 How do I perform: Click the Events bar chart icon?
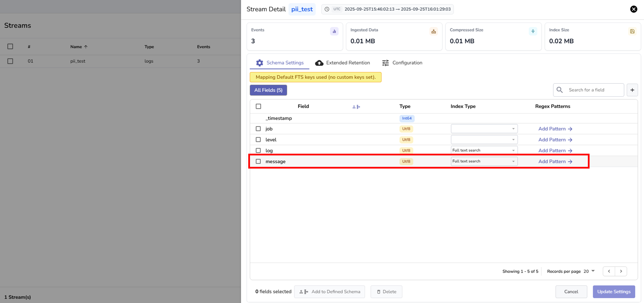(334, 31)
